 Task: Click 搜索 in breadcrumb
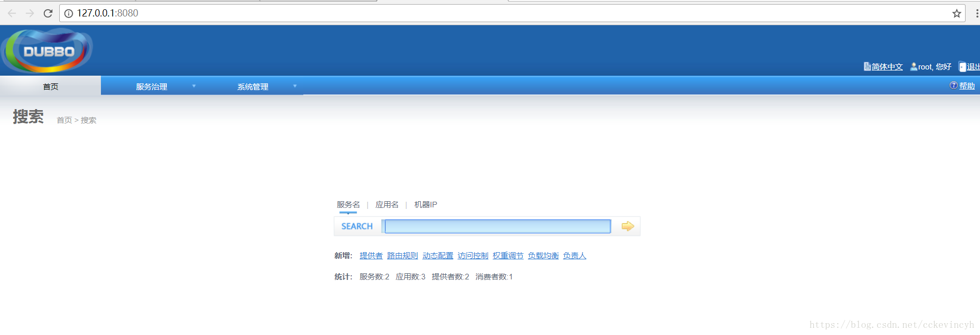tap(89, 120)
